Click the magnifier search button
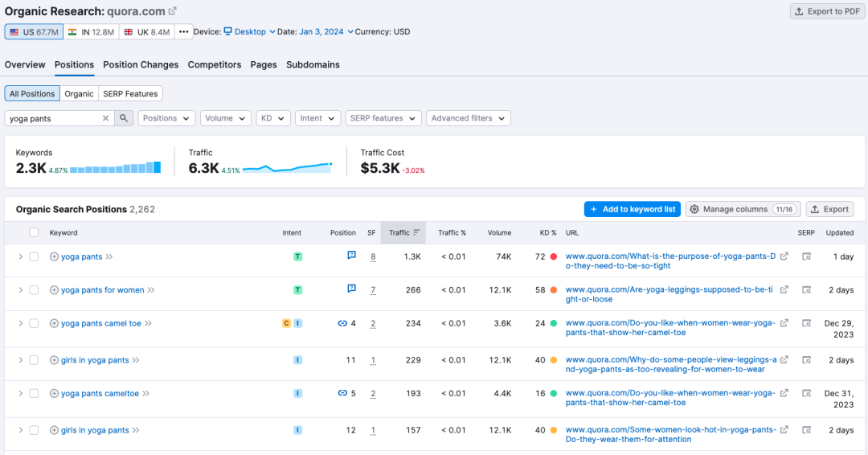The width and height of the screenshot is (868, 455). [x=124, y=118]
